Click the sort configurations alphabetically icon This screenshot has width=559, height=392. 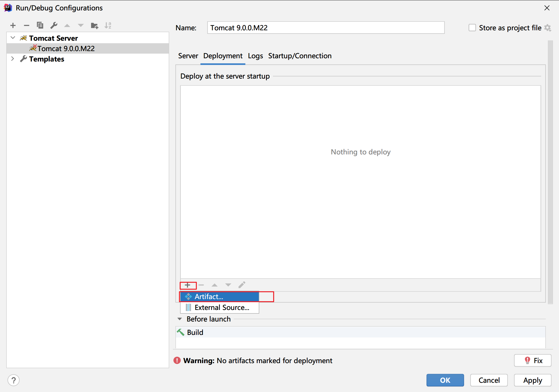(108, 25)
